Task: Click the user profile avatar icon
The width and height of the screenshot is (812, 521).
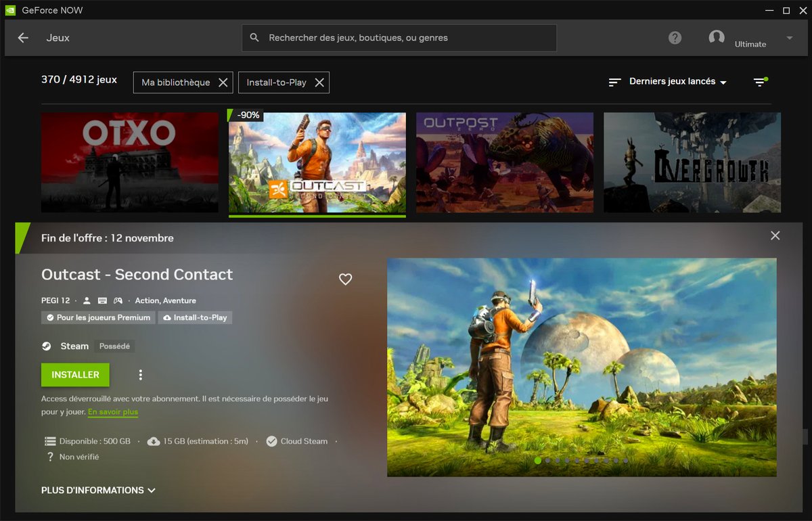Action: pos(717,38)
